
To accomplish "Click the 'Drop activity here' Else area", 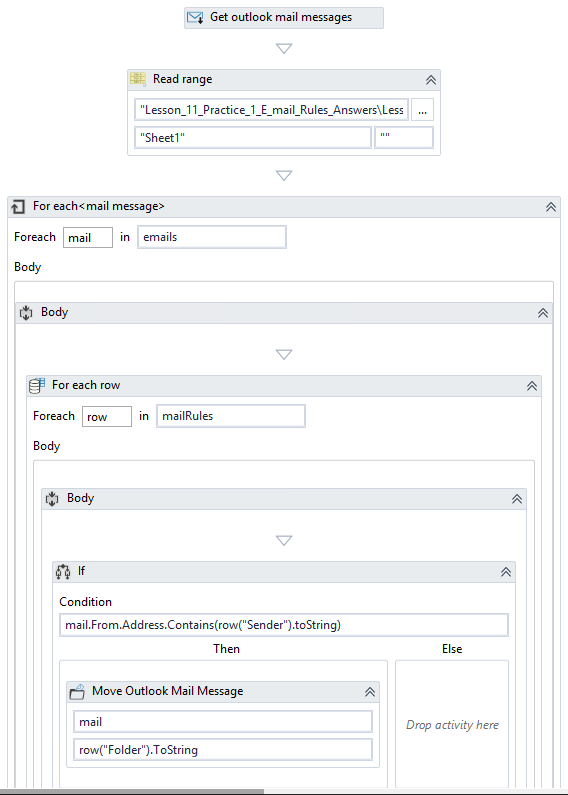I will tap(452, 725).
